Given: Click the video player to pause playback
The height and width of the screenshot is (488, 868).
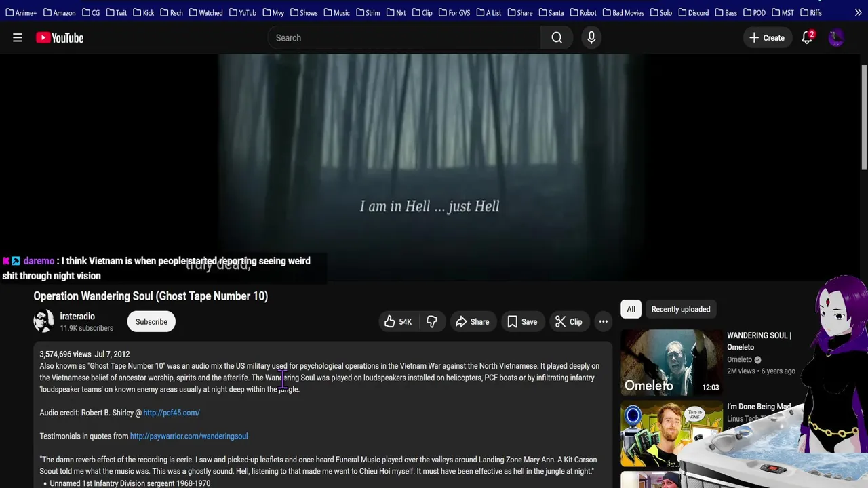Looking at the screenshot, I should click(430, 167).
